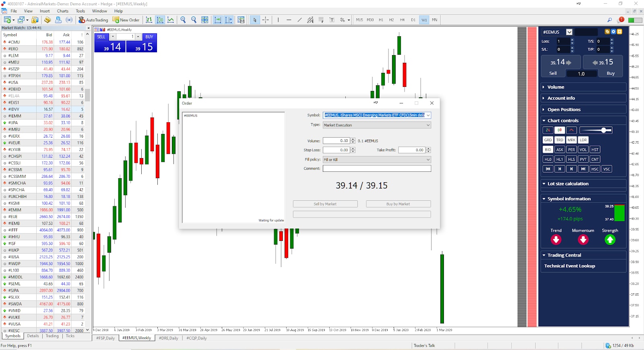Click the zoom in magnifier icon
644x350 pixels.
pos(183,20)
